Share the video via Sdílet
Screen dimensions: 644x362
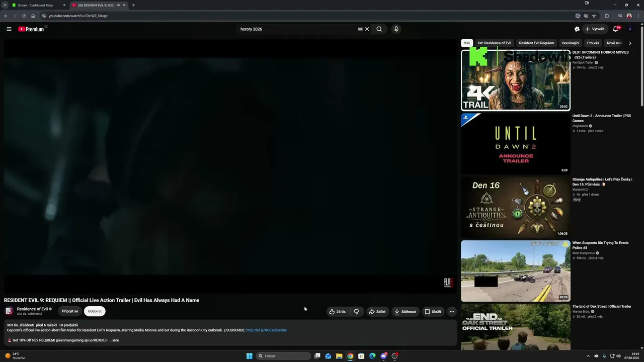[377, 312]
